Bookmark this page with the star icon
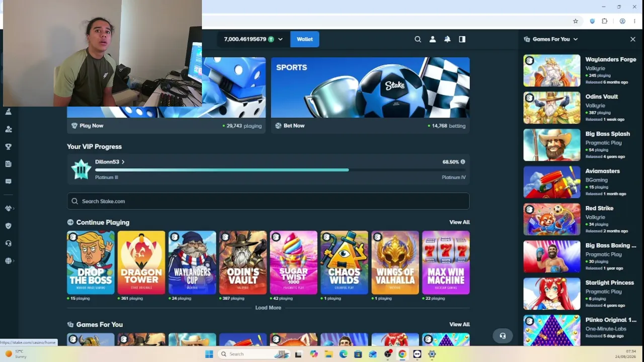The width and height of the screenshot is (644, 362). click(x=576, y=21)
